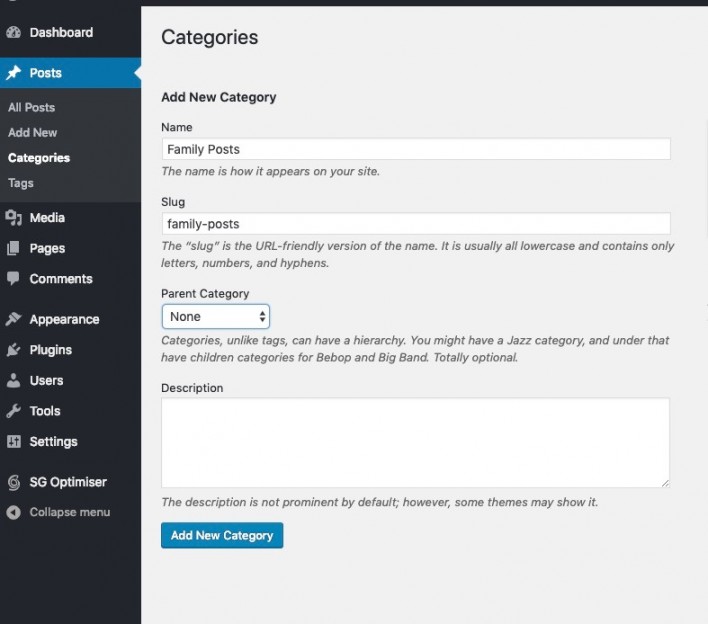Click the Settings sliders icon
708x624 pixels.
[x=14, y=441]
